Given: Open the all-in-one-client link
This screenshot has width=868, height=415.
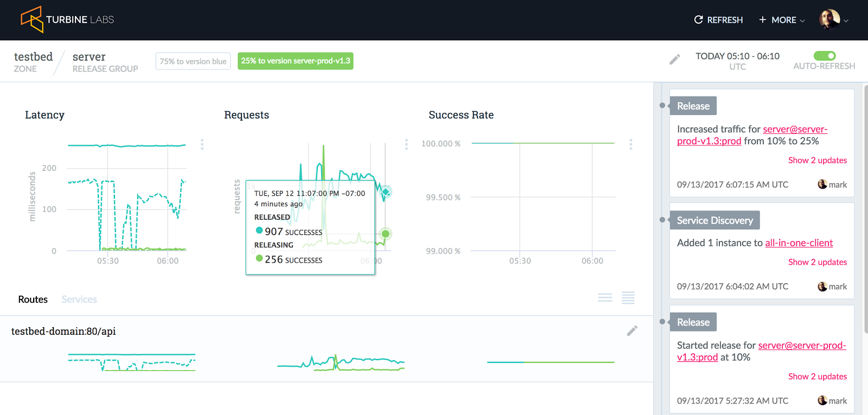Looking at the screenshot, I should pyautogui.click(x=799, y=243).
